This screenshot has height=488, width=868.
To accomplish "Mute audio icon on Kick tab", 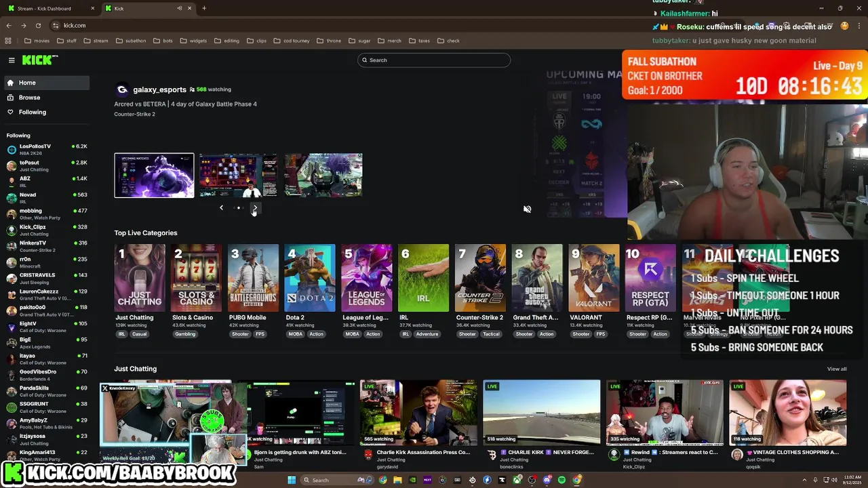I will [180, 8].
